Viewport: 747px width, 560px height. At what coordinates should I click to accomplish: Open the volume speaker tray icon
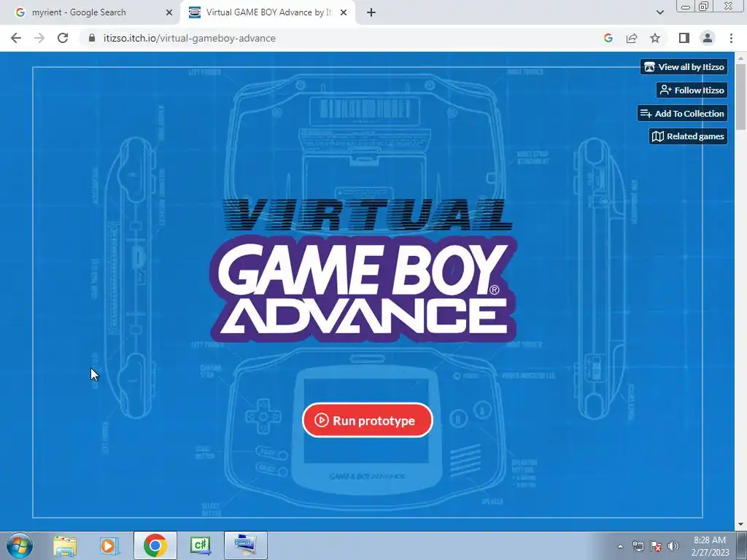tap(673, 546)
